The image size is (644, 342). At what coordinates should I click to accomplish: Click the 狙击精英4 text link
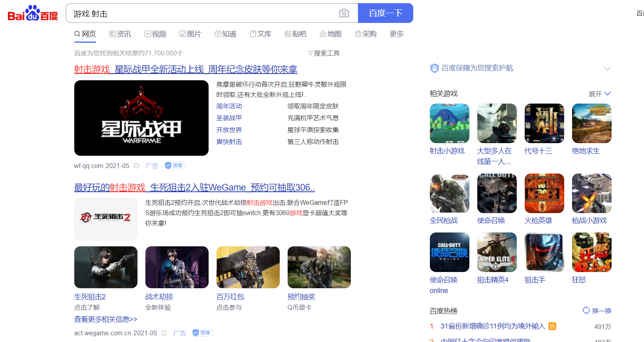(x=493, y=280)
